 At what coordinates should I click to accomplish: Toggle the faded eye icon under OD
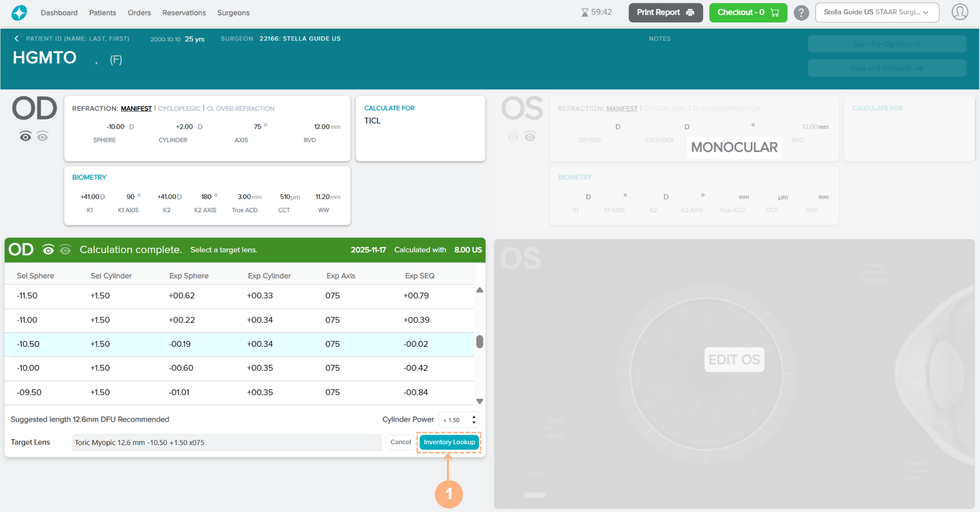coord(43,136)
